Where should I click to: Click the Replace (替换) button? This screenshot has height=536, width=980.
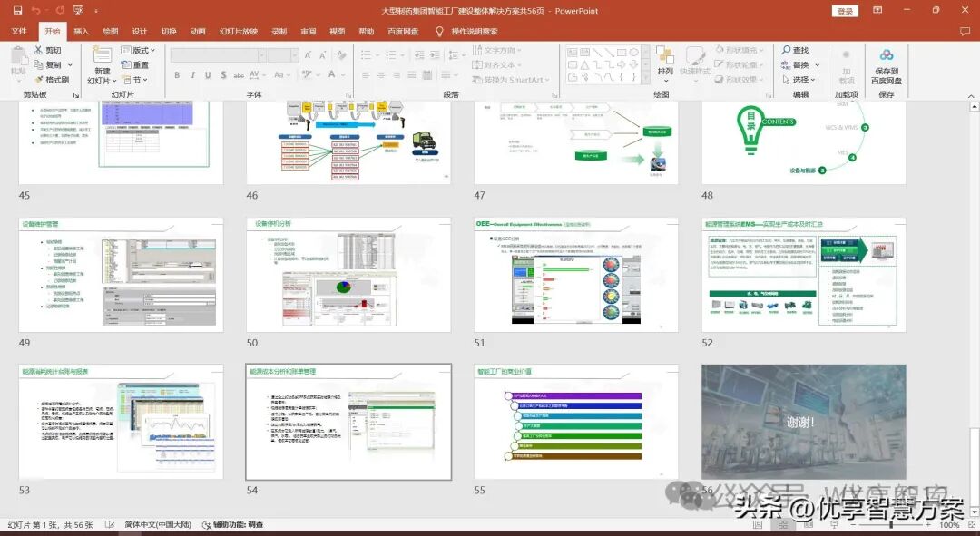point(795,65)
